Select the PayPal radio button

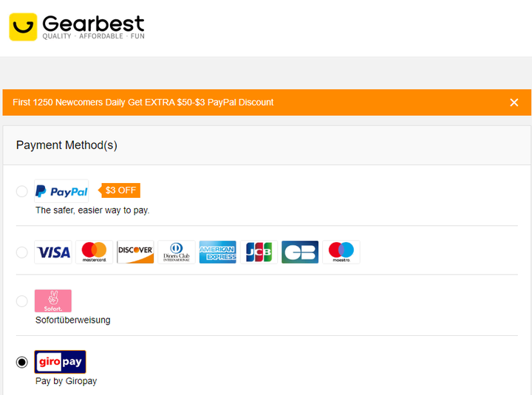pos(22,191)
